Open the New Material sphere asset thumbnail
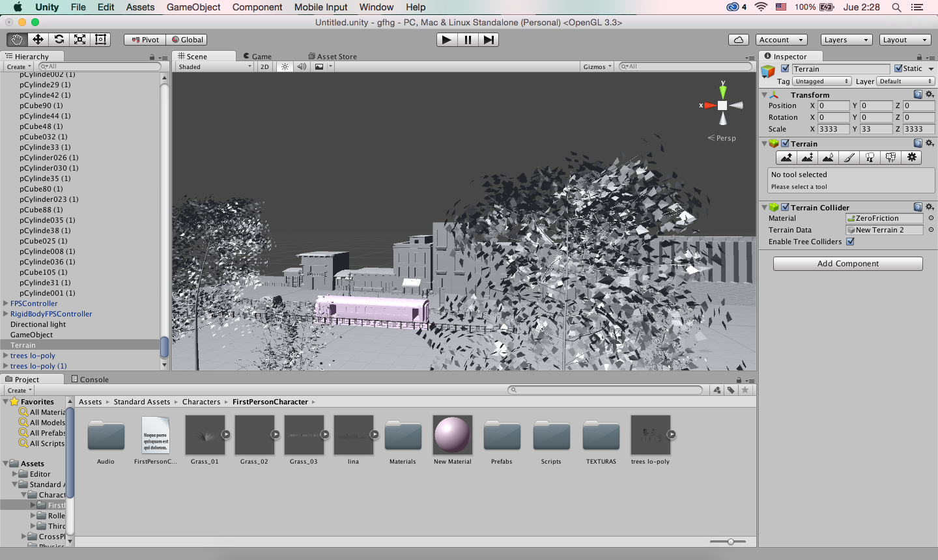 (x=452, y=435)
